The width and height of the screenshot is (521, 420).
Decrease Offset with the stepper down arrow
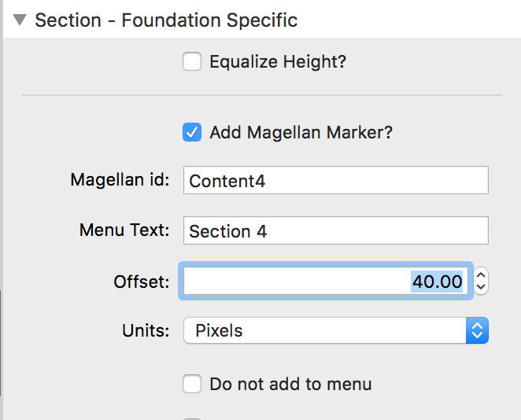(x=482, y=287)
